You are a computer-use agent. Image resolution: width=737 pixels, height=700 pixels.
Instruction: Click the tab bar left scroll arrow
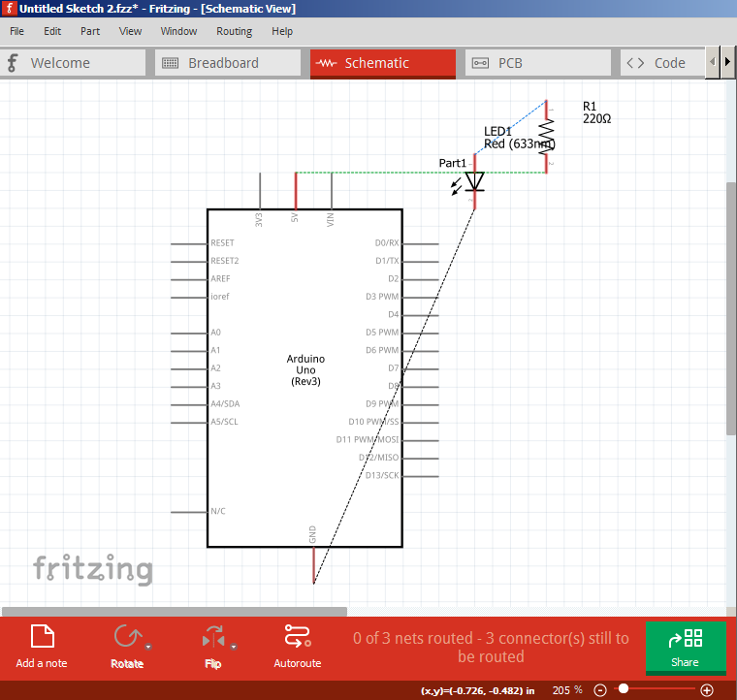point(713,61)
